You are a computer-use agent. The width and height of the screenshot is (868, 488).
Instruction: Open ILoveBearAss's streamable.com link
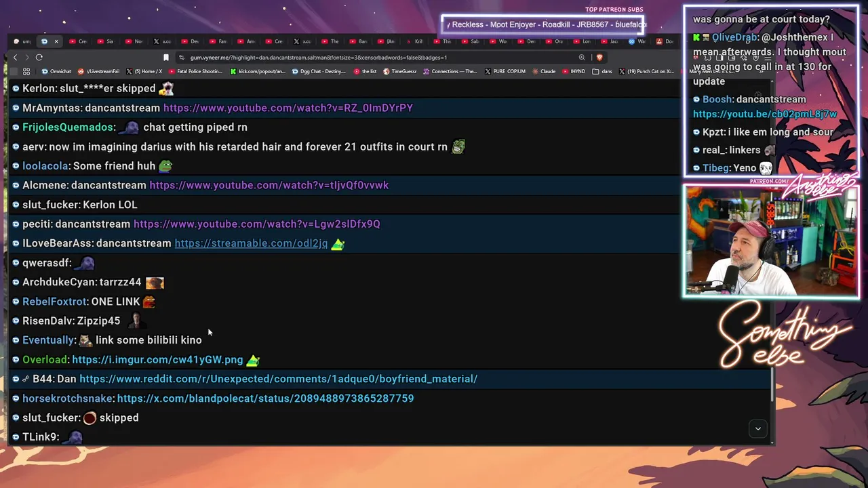click(251, 243)
